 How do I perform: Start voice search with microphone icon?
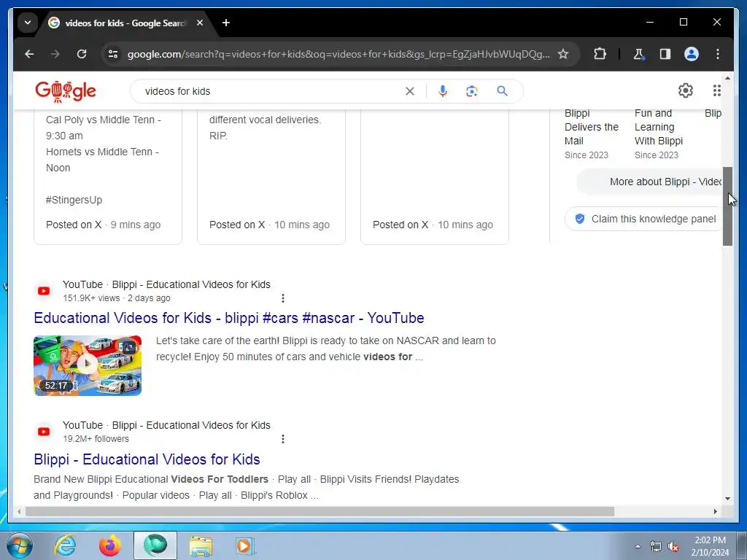click(443, 91)
